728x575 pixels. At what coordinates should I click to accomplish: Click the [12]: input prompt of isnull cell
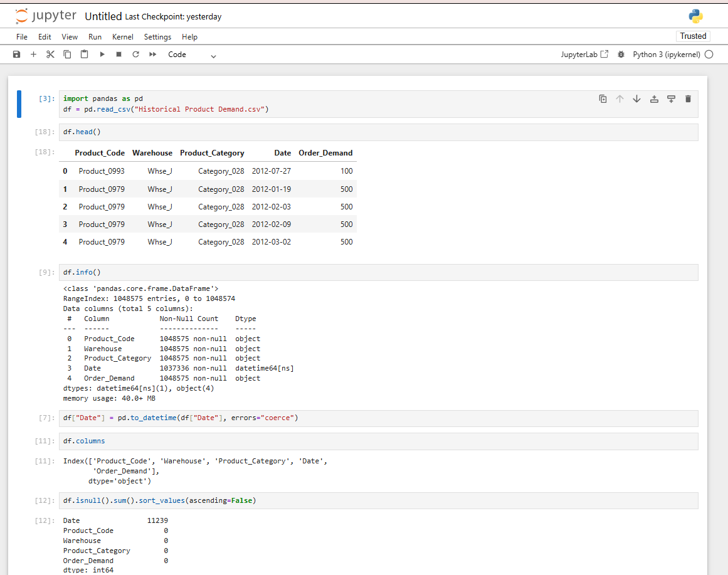(x=45, y=500)
